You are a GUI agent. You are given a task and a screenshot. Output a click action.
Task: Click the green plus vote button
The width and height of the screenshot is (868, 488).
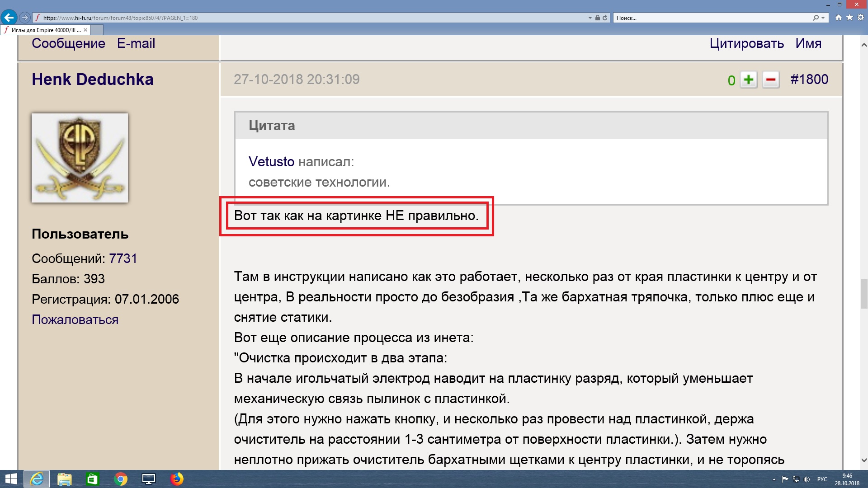click(x=749, y=80)
